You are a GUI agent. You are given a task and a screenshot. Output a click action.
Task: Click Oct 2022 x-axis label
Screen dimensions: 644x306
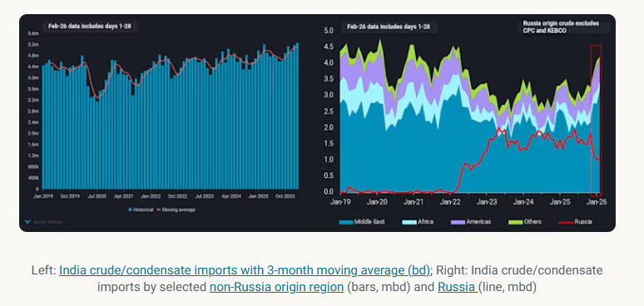[178, 196]
